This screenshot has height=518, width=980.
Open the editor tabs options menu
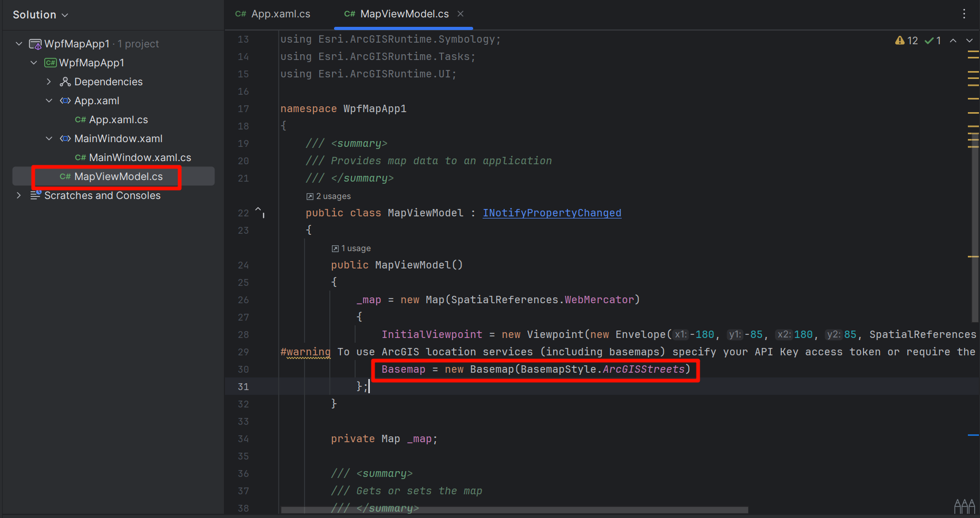click(964, 14)
